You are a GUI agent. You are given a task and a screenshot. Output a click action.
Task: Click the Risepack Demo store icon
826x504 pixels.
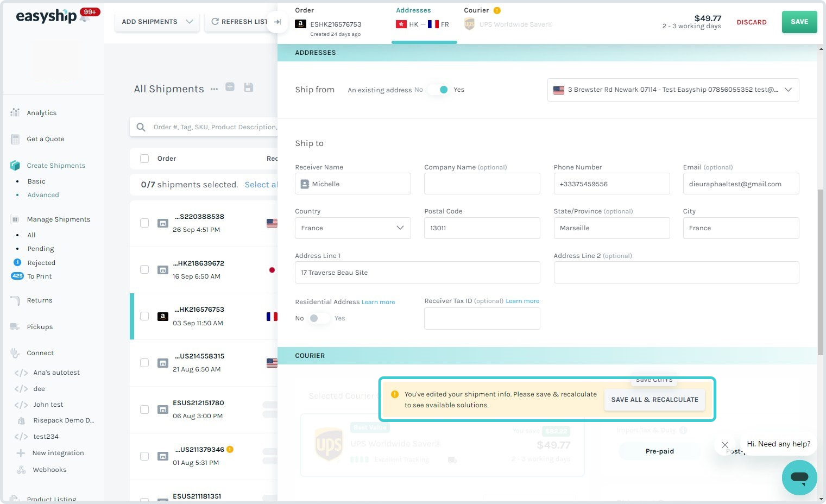[x=21, y=420]
